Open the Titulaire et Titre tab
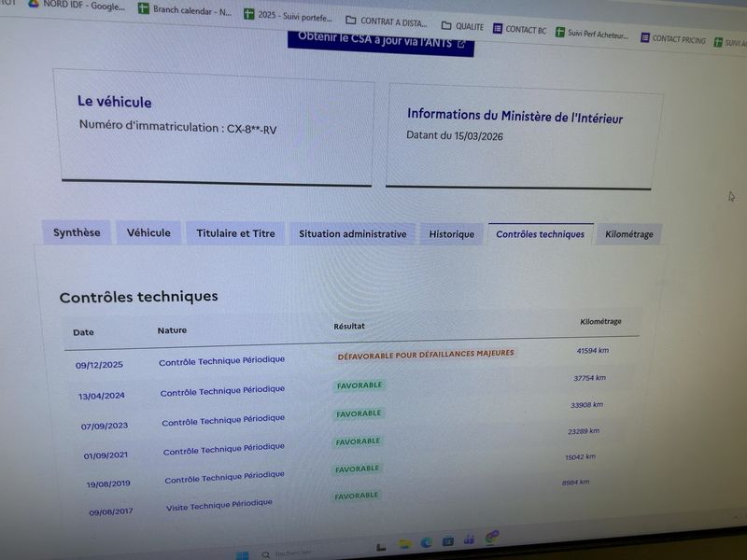This screenshot has width=747, height=560. [x=235, y=233]
